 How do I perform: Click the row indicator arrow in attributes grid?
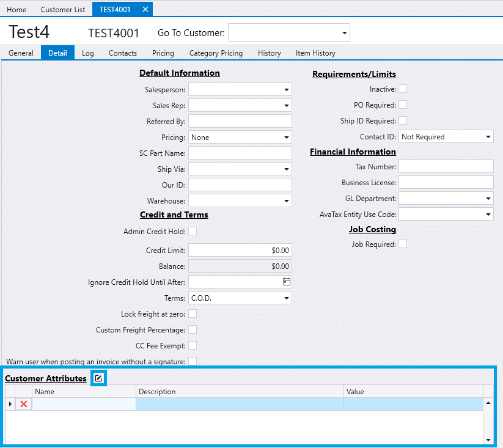(10, 404)
